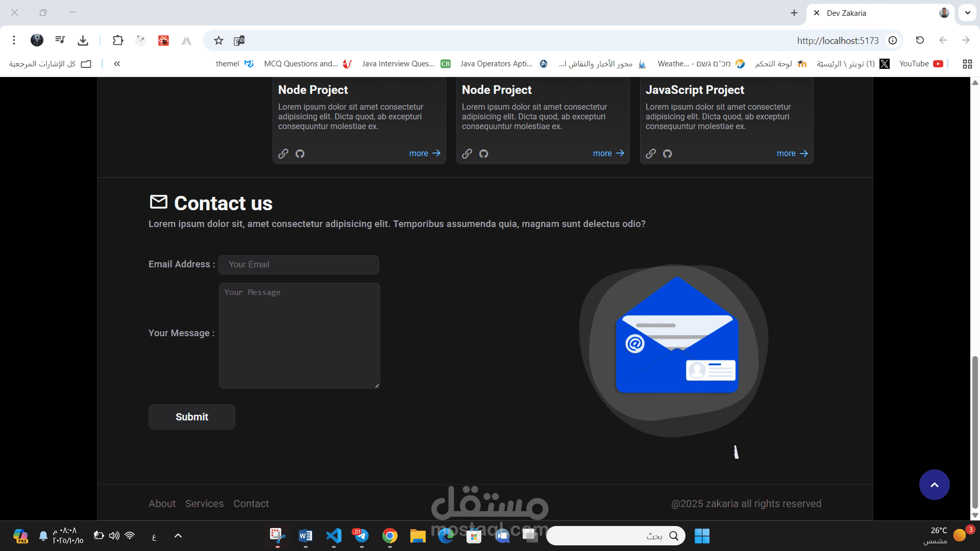Viewport: 980px width, 551px height.
Task: Click the link icon on first Node Project card
Action: click(x=283, y=154)
